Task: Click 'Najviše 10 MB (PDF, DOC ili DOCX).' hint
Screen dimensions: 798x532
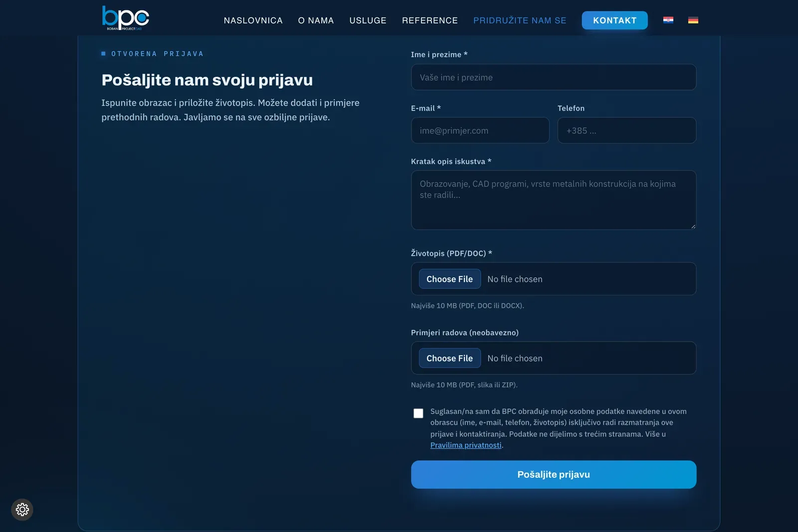Action: pyautogui.click(x=467, y=306)
